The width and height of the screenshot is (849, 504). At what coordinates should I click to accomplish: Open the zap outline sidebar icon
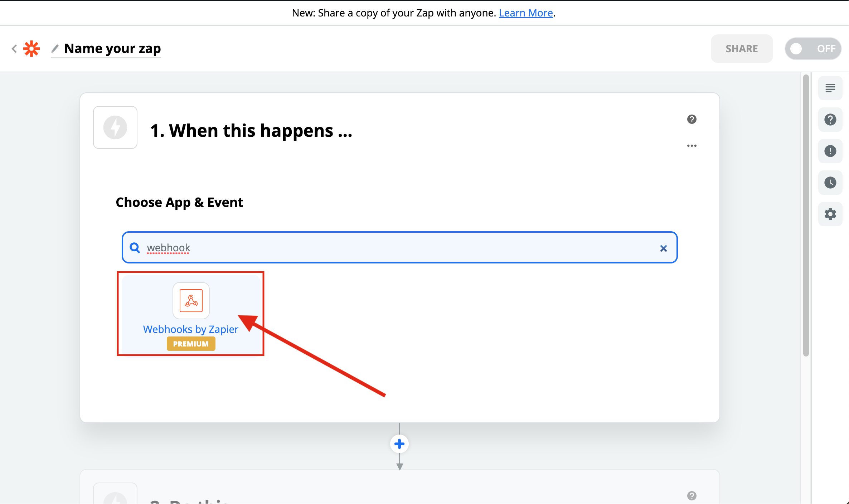pos(830,88)
